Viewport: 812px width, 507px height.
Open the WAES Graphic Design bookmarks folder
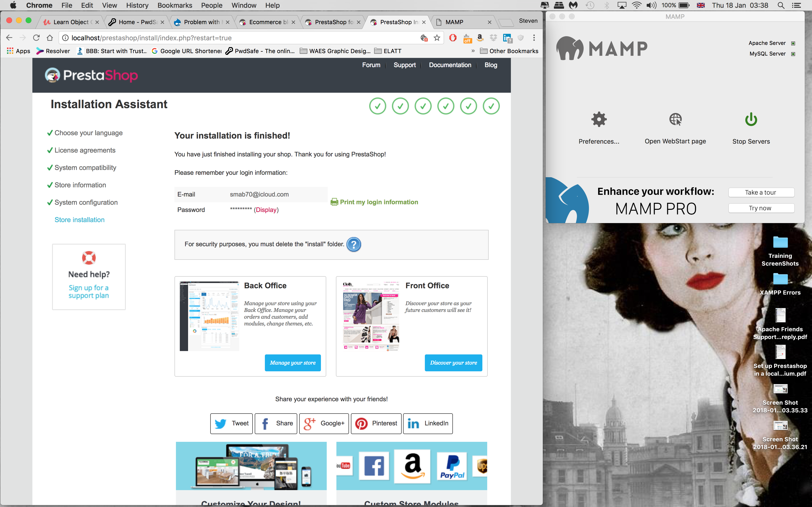click(x=335, y=51)
